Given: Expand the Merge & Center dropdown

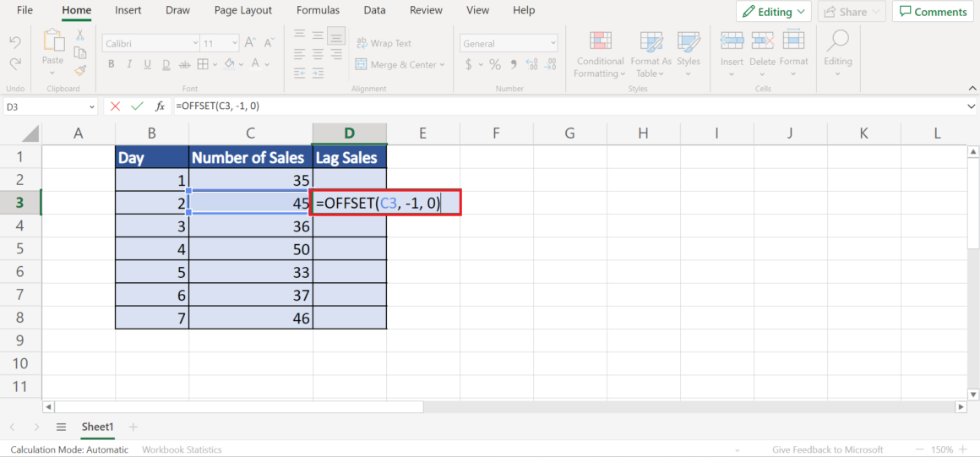Looking at the screenshot, I should pos(442,65).
